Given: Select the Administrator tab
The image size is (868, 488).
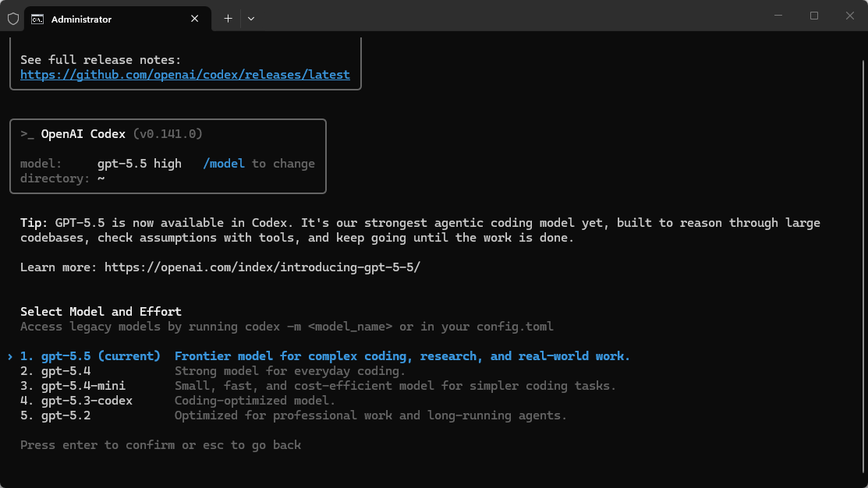Looking at the screenshot, I should [x=118, y=19].
